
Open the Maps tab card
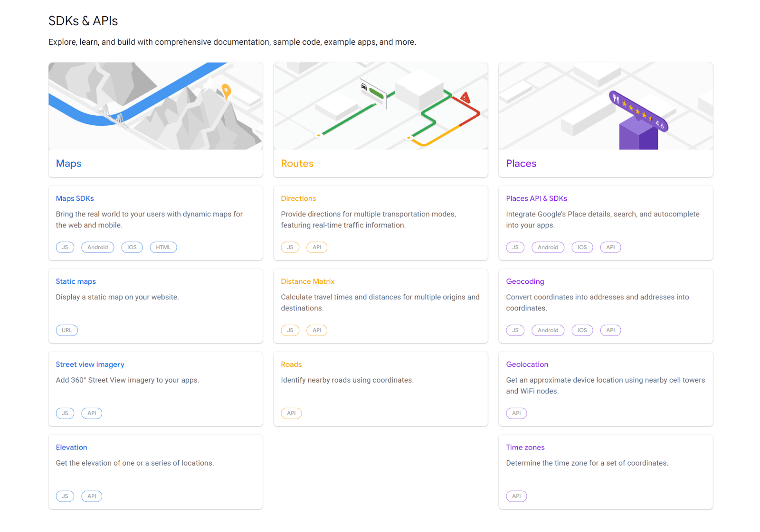68,163
